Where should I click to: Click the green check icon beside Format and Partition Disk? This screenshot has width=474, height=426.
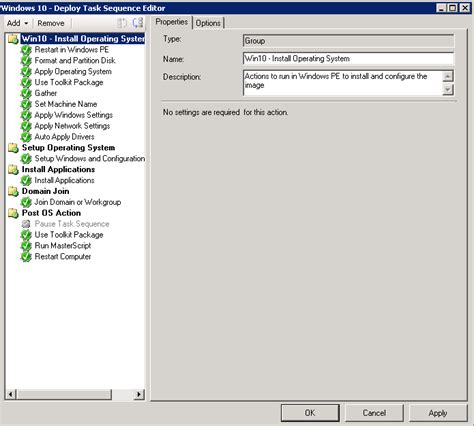coord(26,61)
